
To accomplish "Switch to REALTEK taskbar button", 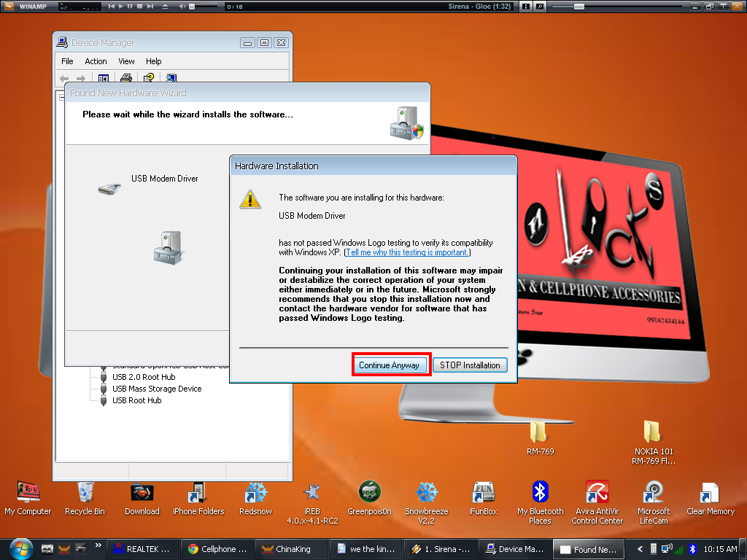I will (x=142, y=549).
